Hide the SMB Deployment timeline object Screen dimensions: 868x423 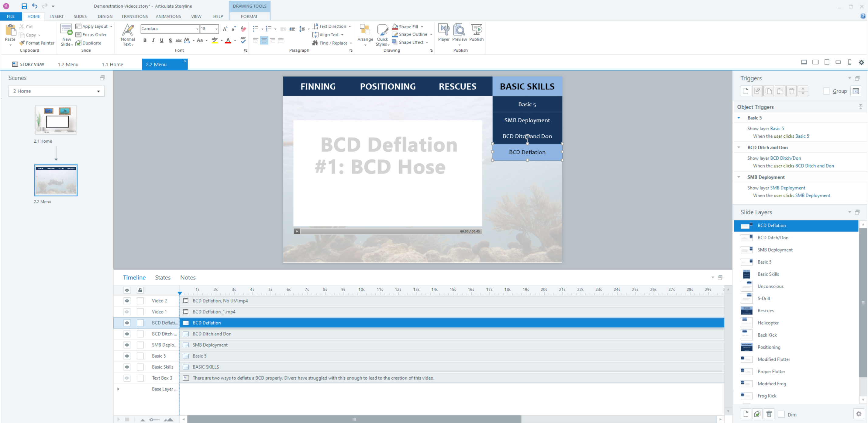pyautogui.click(x=127, y=345)
